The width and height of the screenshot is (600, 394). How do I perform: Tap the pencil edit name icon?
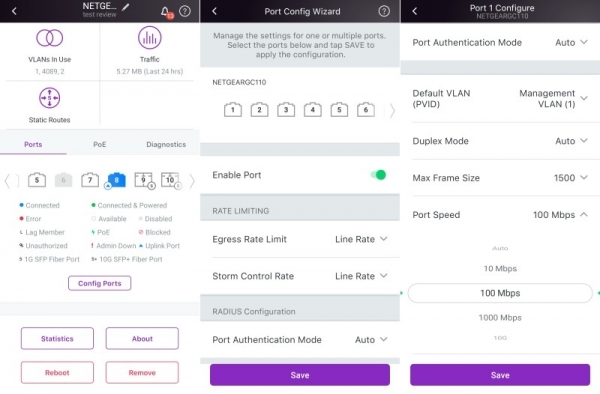[x=126, y=7]
